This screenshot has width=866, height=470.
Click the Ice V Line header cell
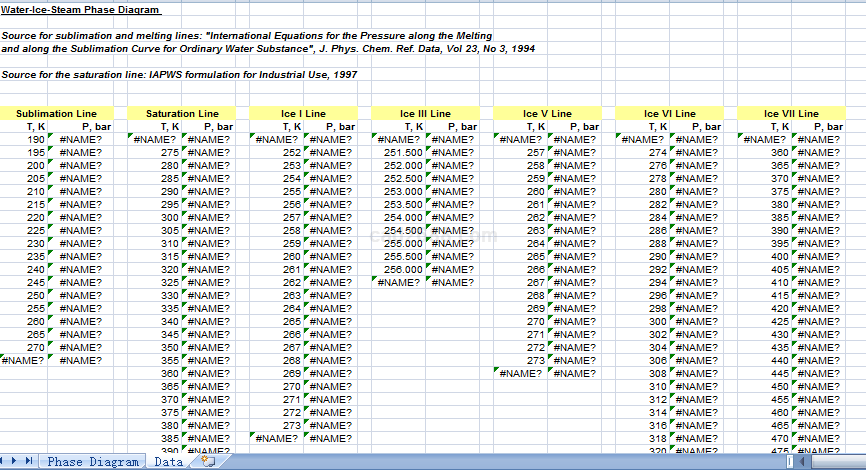coord(547,114)
